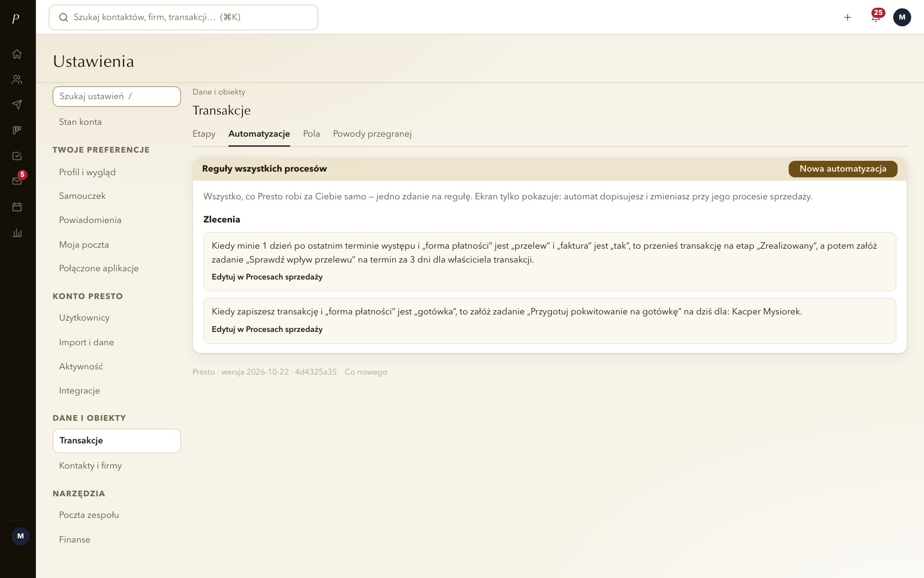This screenshot has width=924, height=578.
Task: Open the kanban board pipeline icon
Action: click(17, 130)
